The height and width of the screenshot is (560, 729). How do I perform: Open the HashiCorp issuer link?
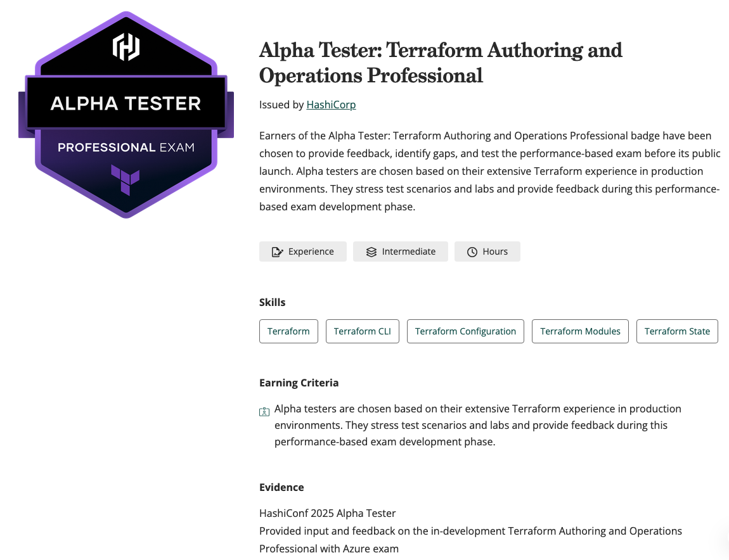(x=331, y=105)
